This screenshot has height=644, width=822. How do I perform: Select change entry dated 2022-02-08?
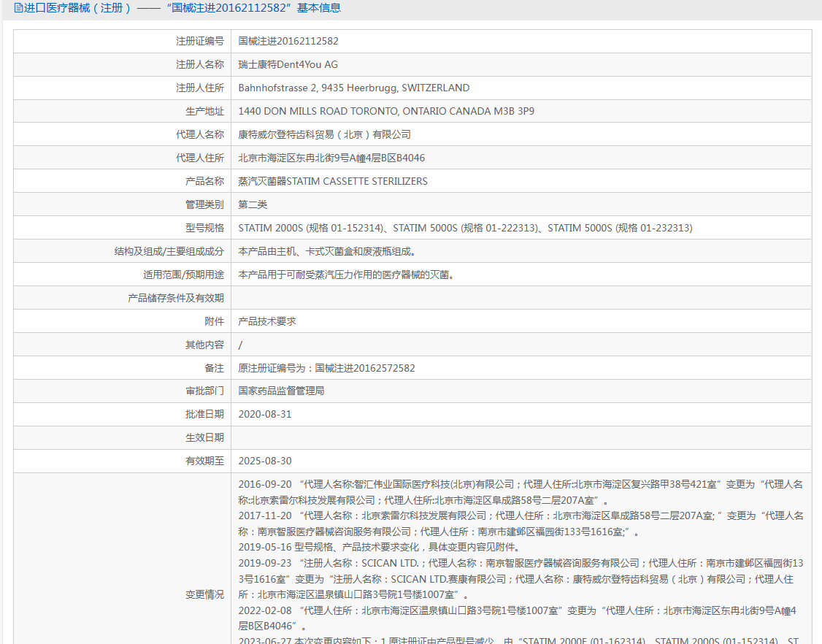point(518,618)
